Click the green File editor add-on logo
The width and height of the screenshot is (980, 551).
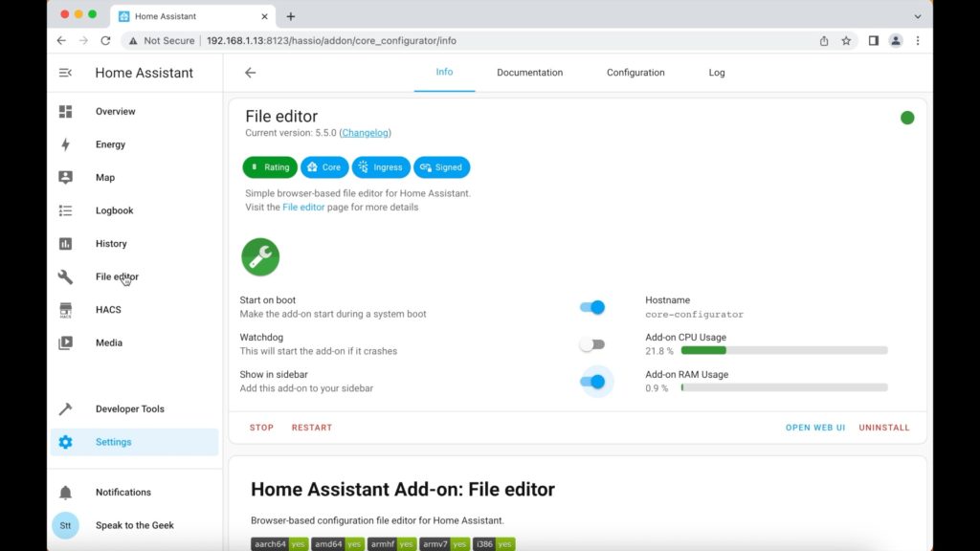click(x=260, y=256)
